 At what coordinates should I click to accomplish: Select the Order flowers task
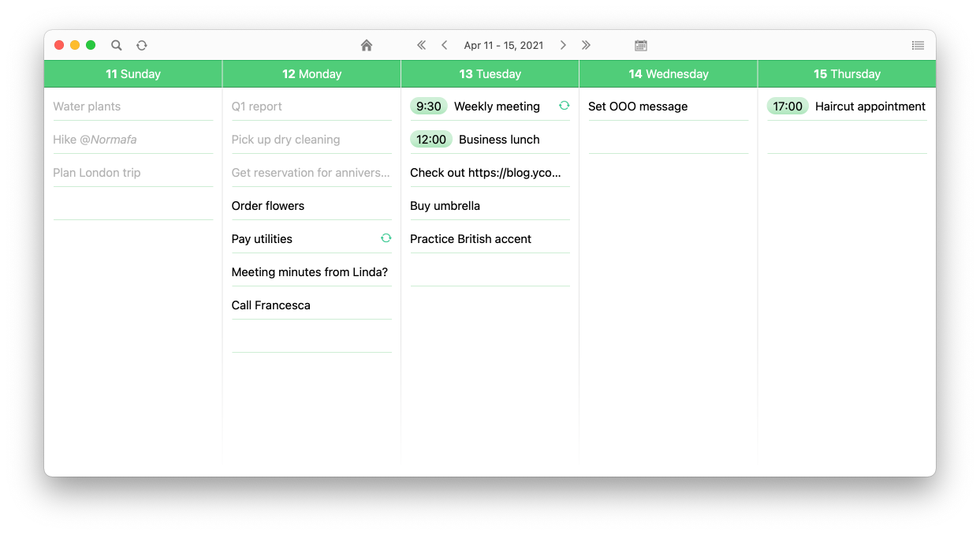coord(268,206)
